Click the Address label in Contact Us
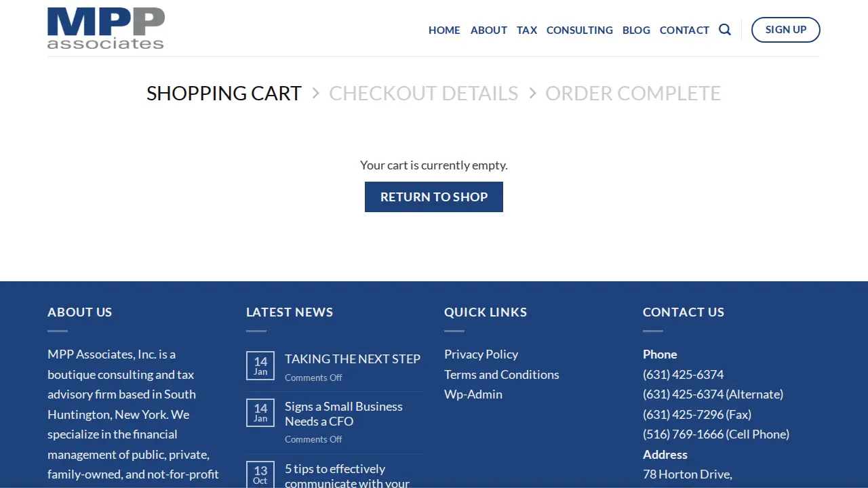This screenshot has height=488, width=868. [665, 454]
